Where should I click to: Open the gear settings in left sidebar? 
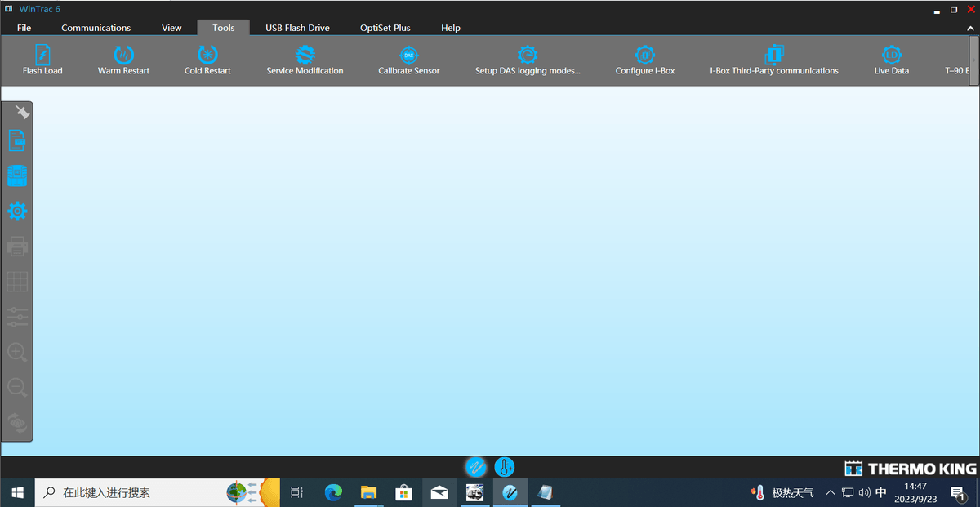(x=17, y=211)
